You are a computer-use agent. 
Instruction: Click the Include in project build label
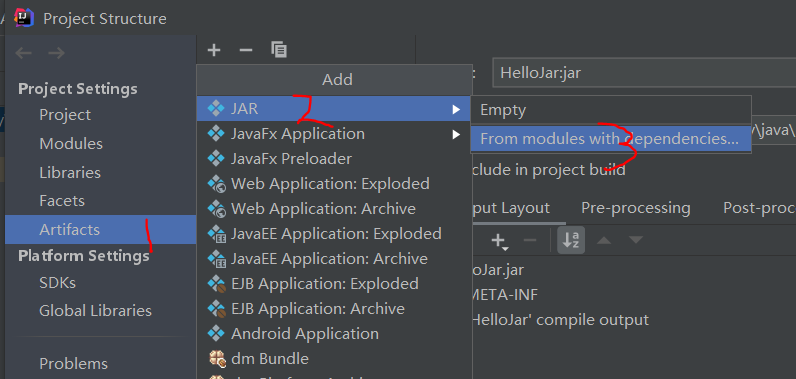(548, 169)
